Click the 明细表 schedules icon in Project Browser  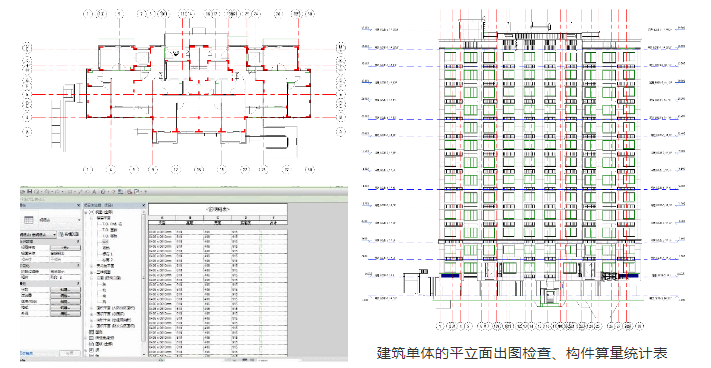click(x=91, y=338)
